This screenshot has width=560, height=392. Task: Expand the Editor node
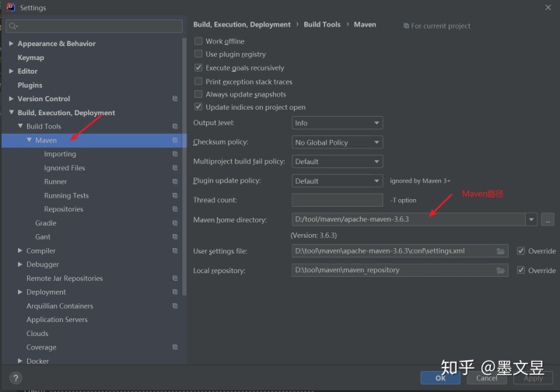[x=11, y=71]
